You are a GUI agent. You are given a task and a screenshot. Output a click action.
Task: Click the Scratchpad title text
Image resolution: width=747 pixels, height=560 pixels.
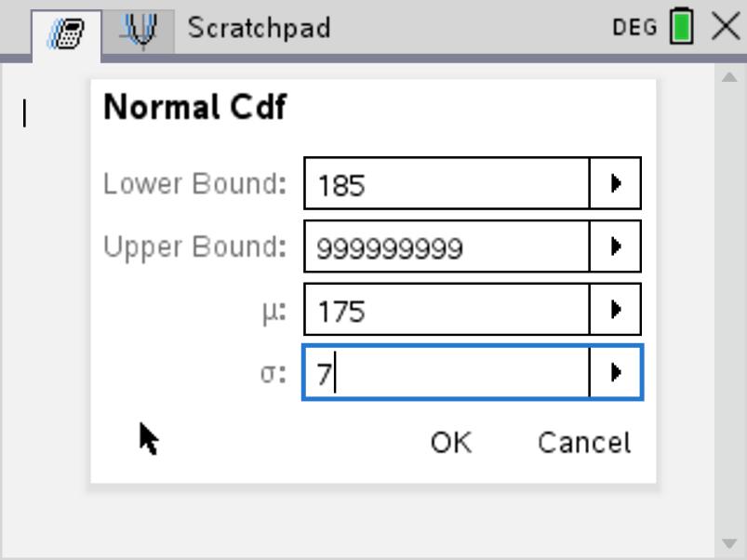(259, 28)
